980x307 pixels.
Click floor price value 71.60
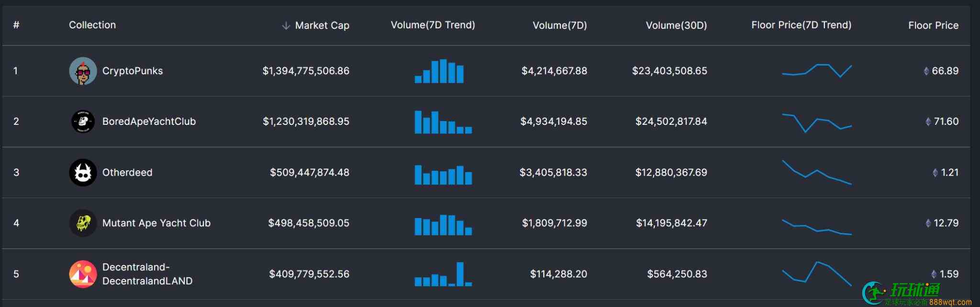point(946,121)
